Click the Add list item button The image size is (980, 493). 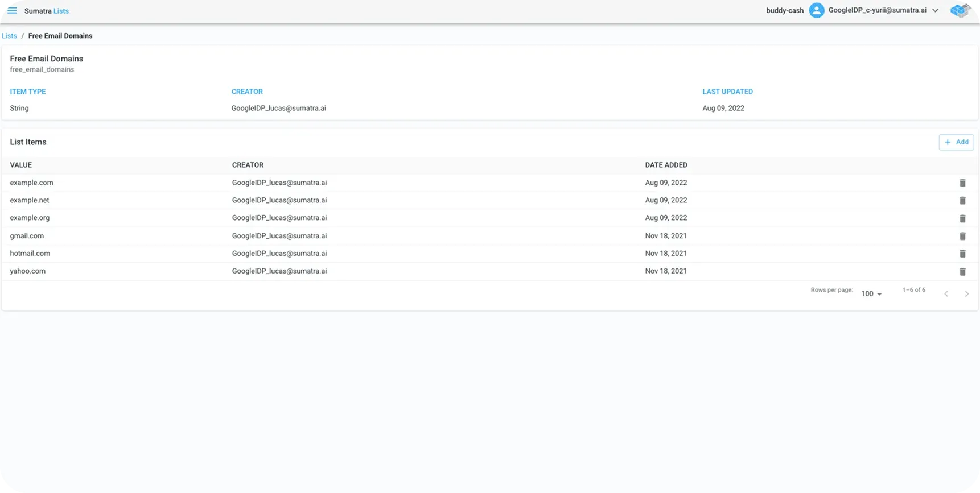coord(956,142)
